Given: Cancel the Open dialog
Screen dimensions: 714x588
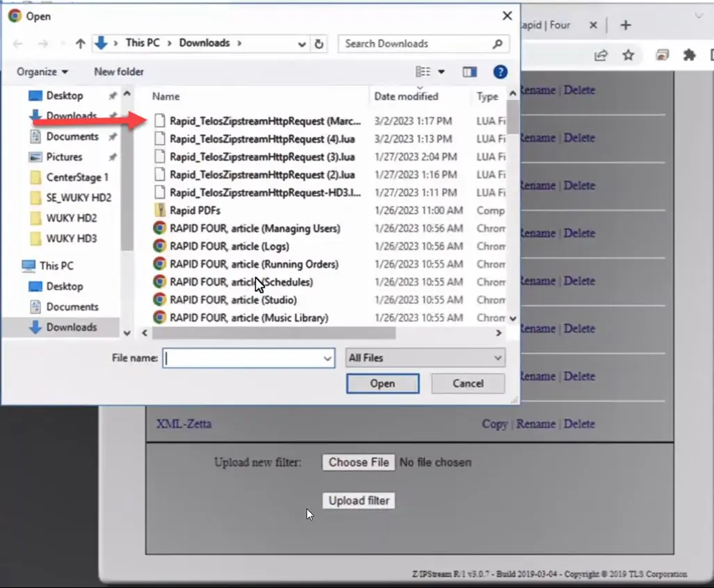Looking at the screenshot, I should [468, 384].
